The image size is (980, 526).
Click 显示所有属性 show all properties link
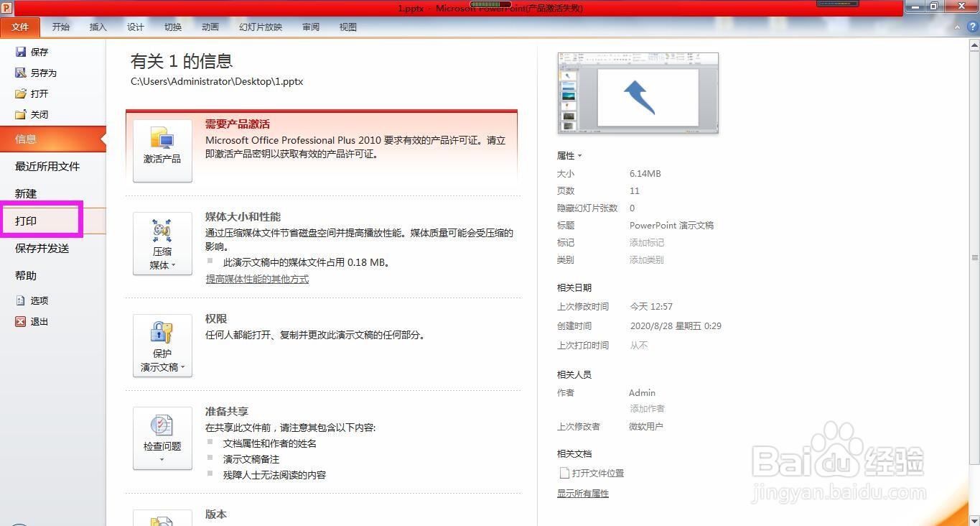(583, 494)
